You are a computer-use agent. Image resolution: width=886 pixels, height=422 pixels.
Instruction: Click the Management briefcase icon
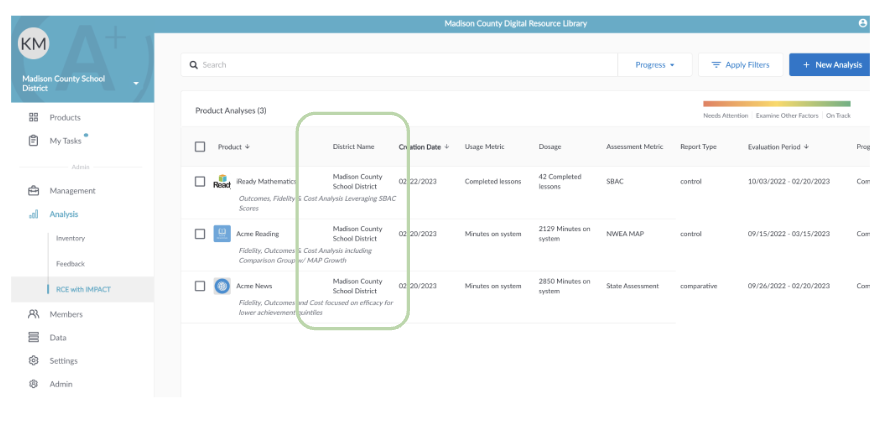point(33,191)
